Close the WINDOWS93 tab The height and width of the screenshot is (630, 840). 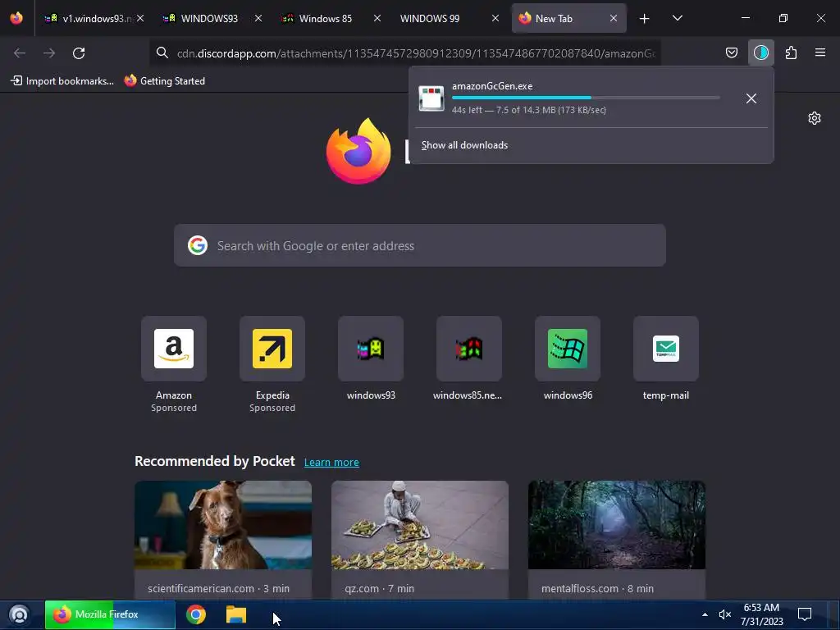coord(258,18)
